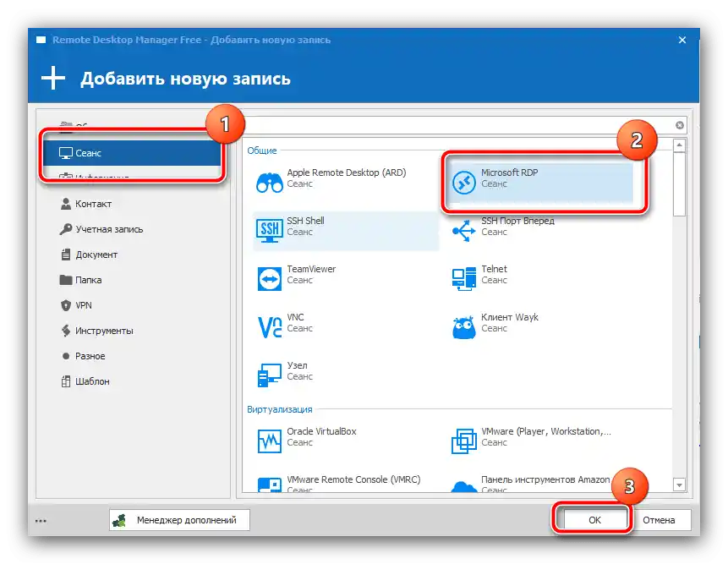The height and width of the screenshot is (564, 728).
Task: Select the Oracle VirtualBox icon
Action: click(x=269, y=441)
